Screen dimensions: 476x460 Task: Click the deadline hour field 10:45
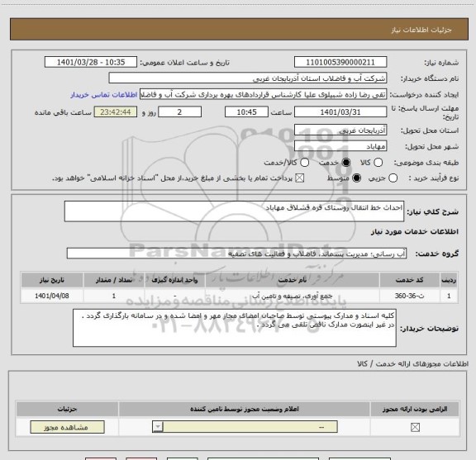[246, 112]
